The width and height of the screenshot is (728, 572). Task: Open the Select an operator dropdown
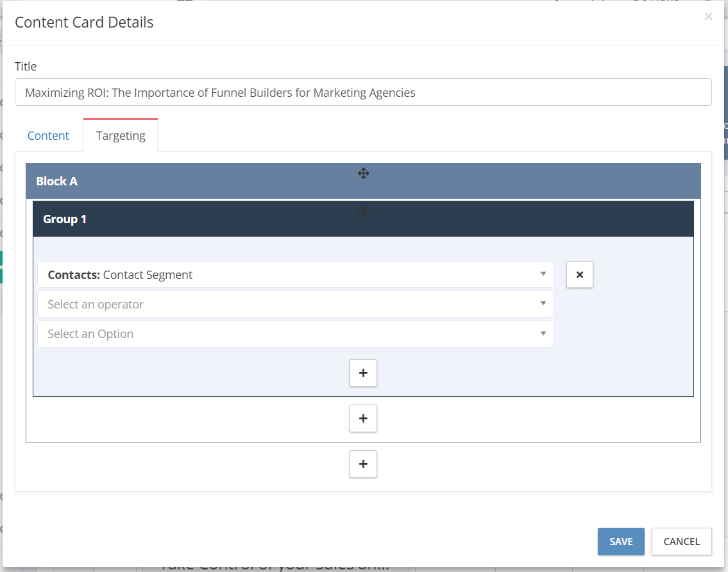(x=295, y=304)
